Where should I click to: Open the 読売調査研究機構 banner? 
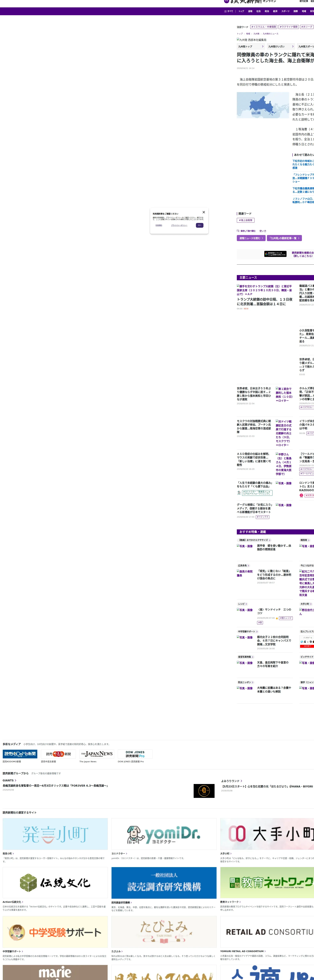click(164, 883)
